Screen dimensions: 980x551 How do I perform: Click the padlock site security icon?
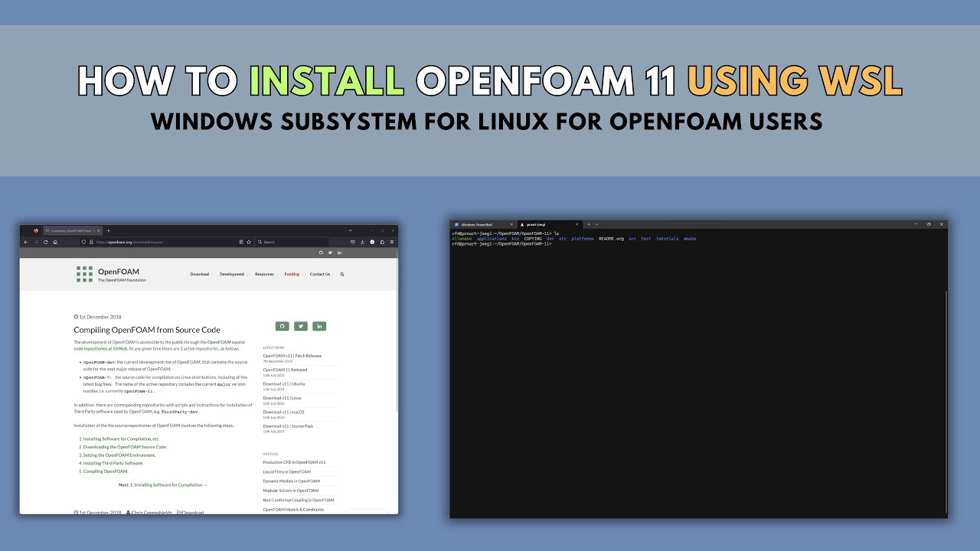(x=91, y=242)
